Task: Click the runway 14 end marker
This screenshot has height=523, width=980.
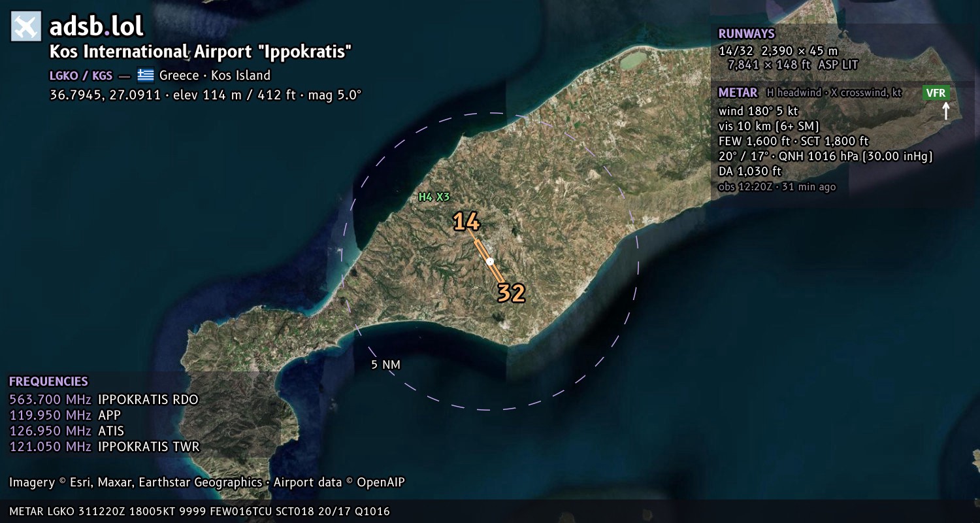Action: (466, 222)
